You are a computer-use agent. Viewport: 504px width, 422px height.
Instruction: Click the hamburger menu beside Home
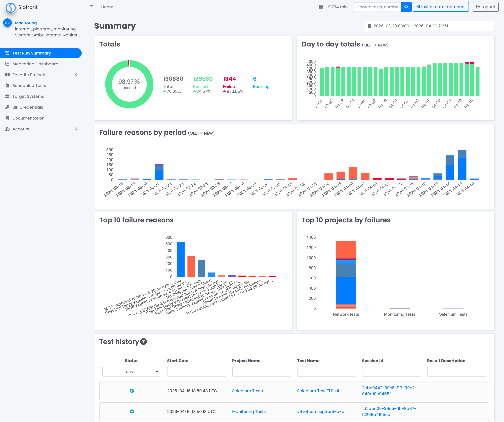(91, 7)
